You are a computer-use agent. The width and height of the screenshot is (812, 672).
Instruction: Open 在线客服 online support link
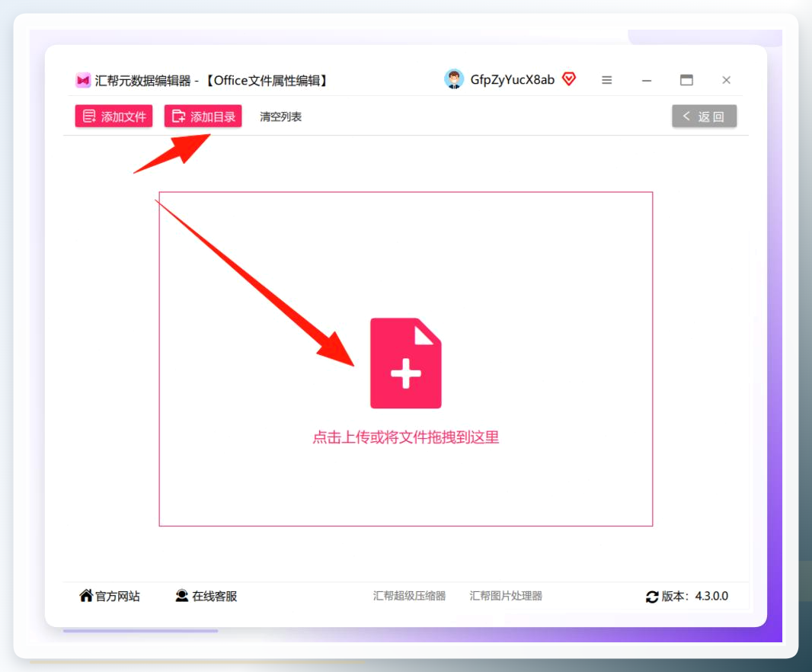pyautogui.click(x=206, y=596)
